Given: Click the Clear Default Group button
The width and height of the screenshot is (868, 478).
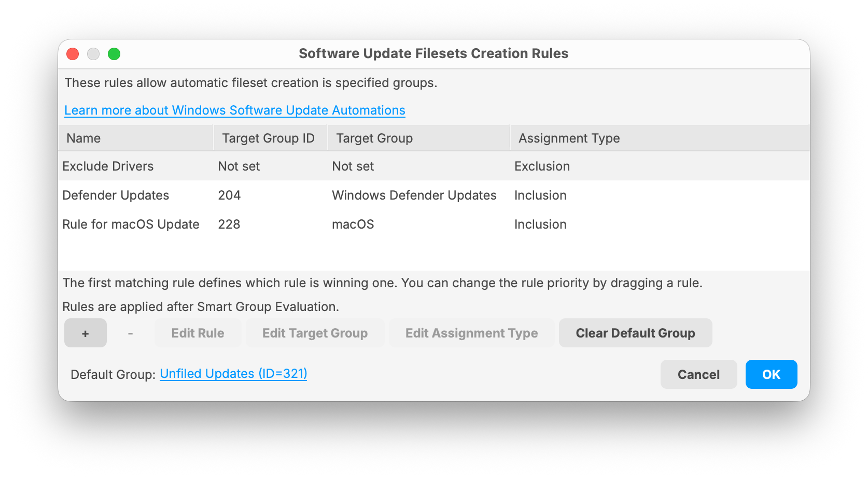Looking at the screenshot, I should [636, 333].
